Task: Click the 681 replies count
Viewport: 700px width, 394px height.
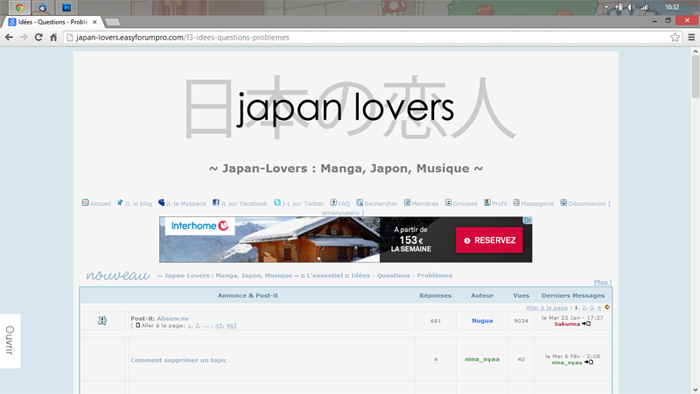Action: (436, 321)
